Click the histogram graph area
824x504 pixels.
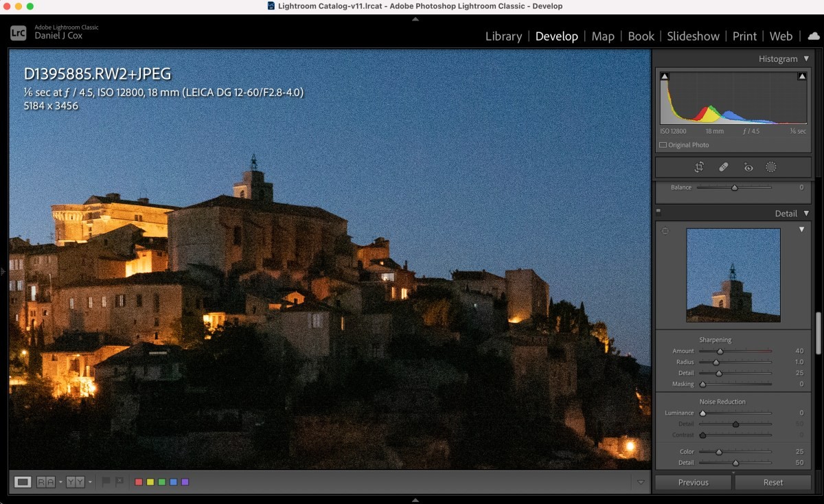pos(733,98)
